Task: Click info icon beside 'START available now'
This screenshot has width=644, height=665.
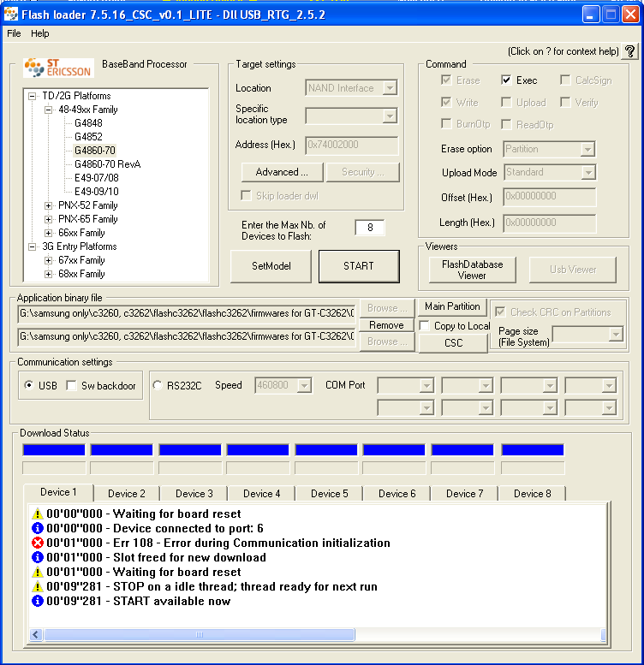Action: click(x=38, y=601)
